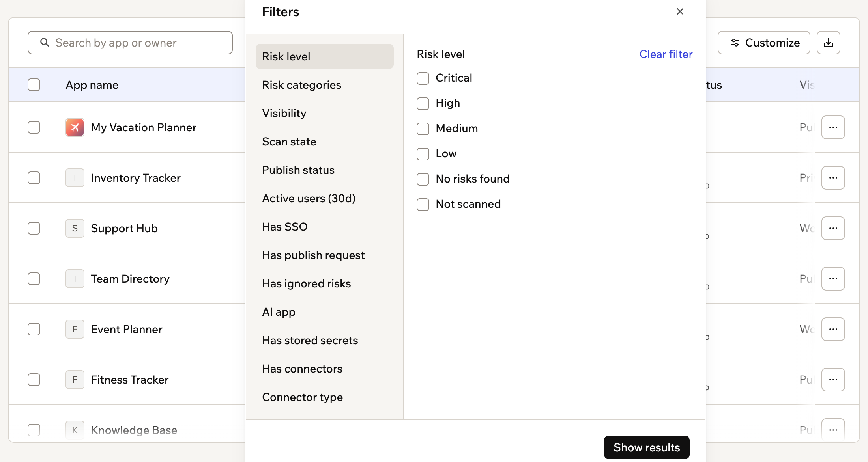This screenshot has height=462, width=868.
Task: Click the Clear filter link
Action: click(666, 54)
